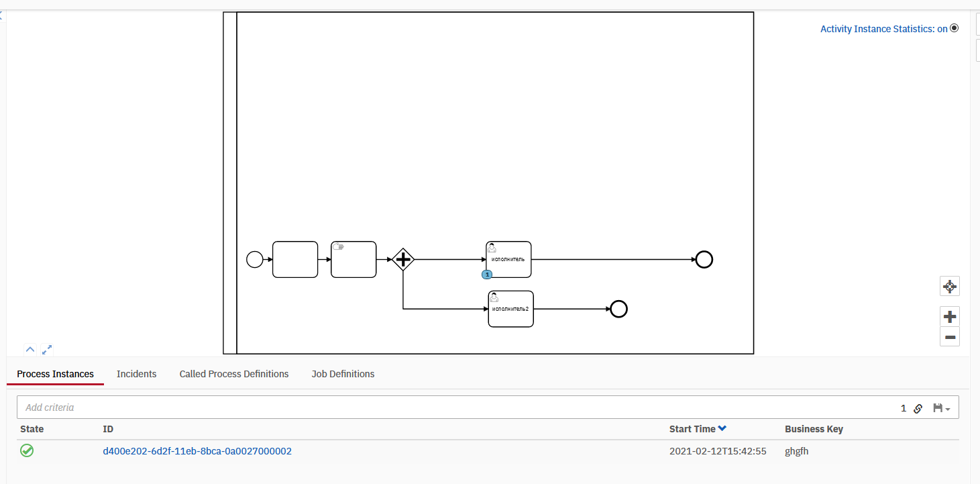Screen dimensions: 980x484
Task: Switch to the Job Definitions tab
Action: tap(343, 374)
